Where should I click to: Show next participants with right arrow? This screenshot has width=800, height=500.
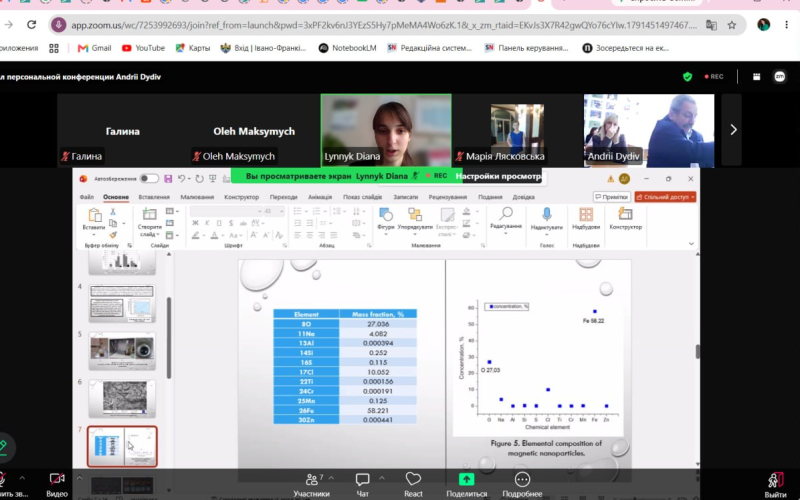pyautogui.click(x=733, y=130)
